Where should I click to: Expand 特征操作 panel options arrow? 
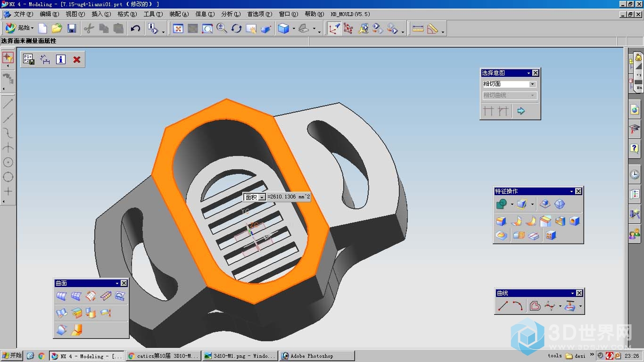pyautogui.click(x=571, y=191)
